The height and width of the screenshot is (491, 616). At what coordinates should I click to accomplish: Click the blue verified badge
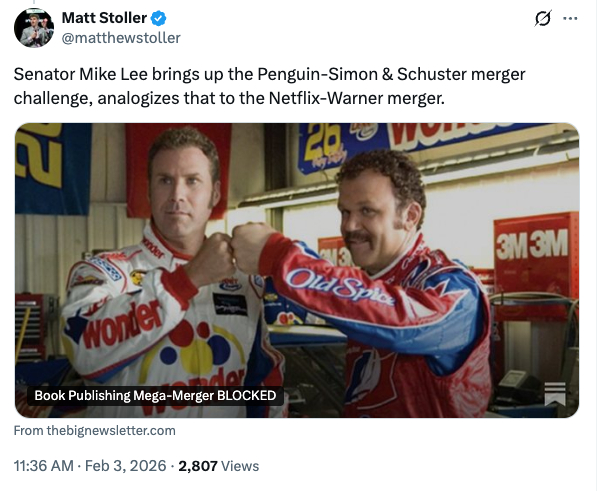(159, 18)
